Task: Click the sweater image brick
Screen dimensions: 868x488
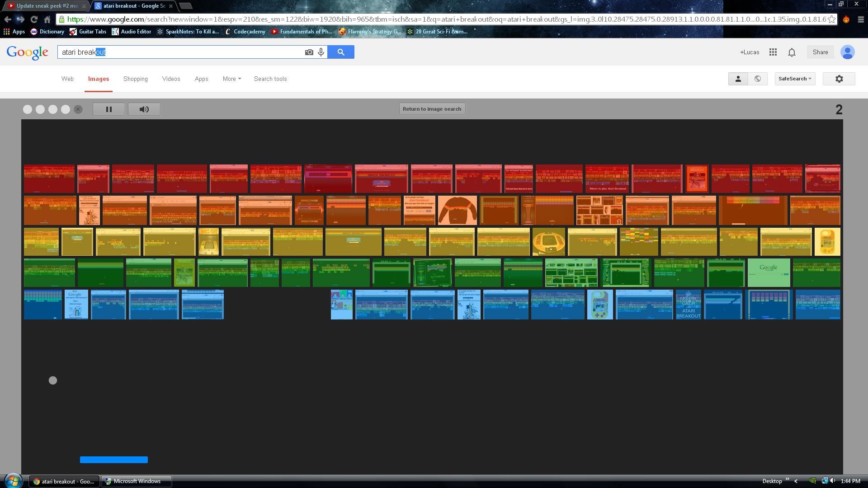Action: 458,210
